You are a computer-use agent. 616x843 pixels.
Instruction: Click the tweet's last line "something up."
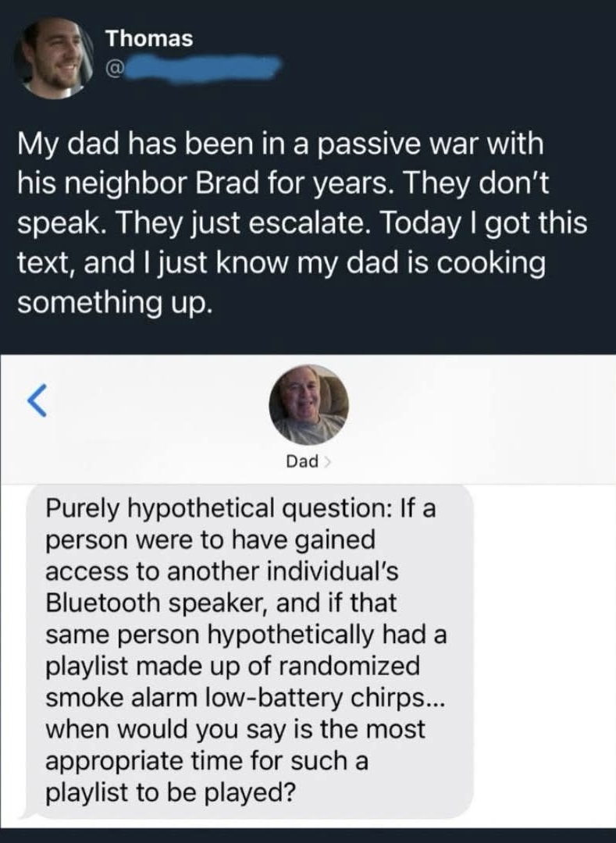pyautogui.click(x=114, y=303)
